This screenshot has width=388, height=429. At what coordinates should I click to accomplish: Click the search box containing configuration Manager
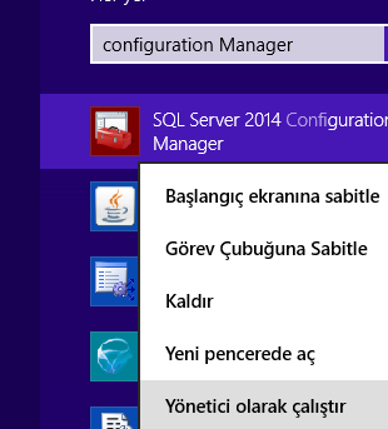[237, 44]
